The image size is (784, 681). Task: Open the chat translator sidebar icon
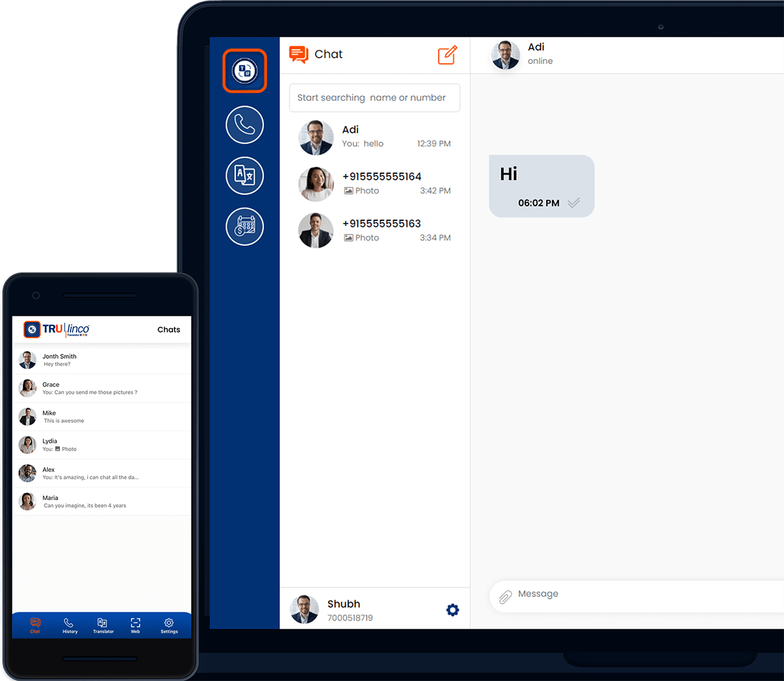pos(244,71)
